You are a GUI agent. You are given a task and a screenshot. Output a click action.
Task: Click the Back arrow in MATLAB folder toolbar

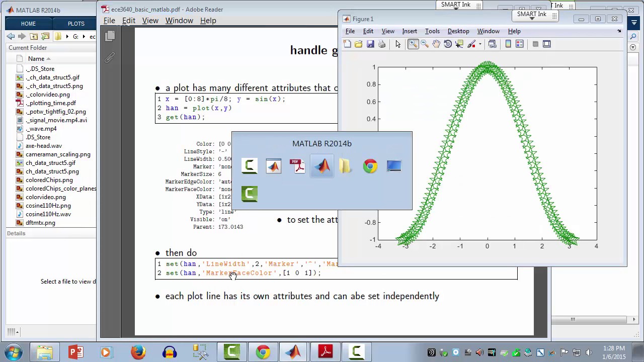11,36
